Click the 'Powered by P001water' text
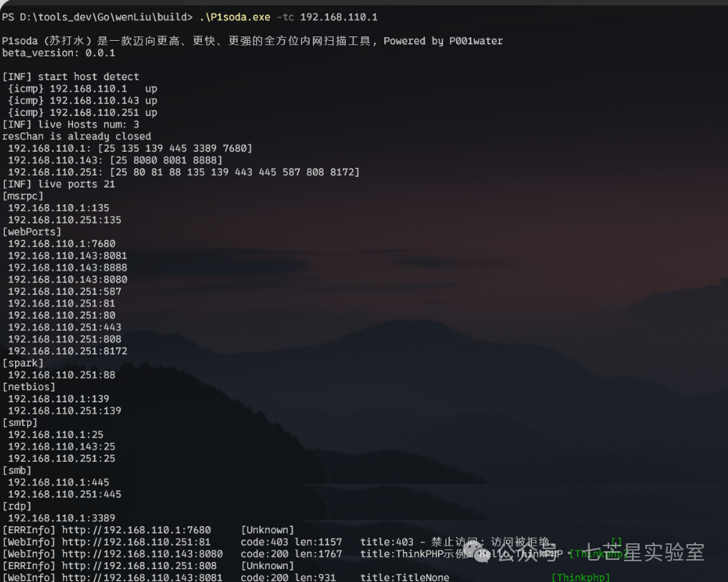The width and height of the screenshot is (728, 582). coord(443,41)
